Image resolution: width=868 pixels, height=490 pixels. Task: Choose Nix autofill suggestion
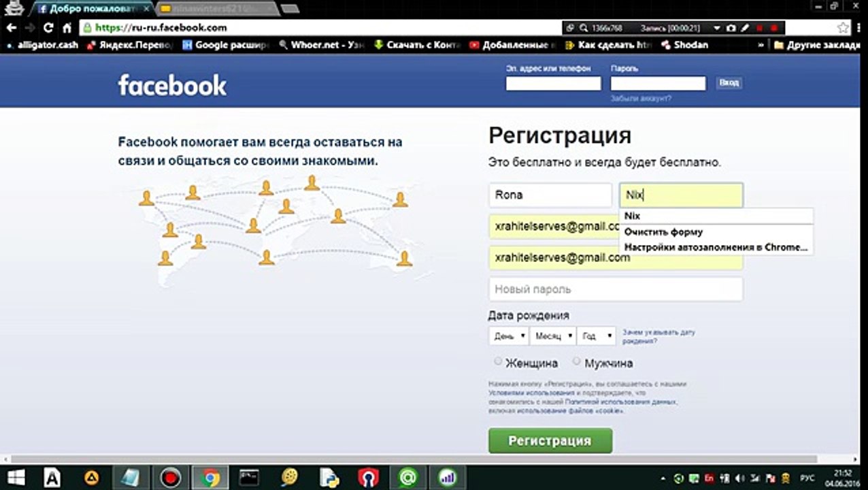(x=716, y=216)
